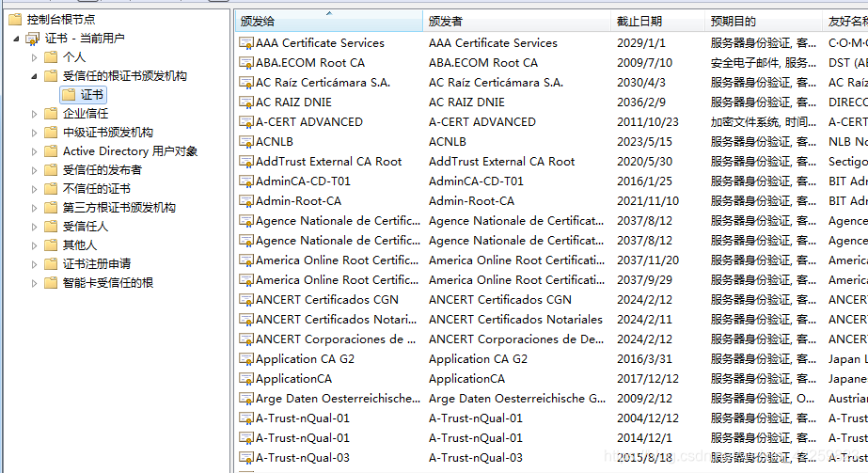Click folder icon beside 受信任人

pyautogui.click(x=51, y=227)
